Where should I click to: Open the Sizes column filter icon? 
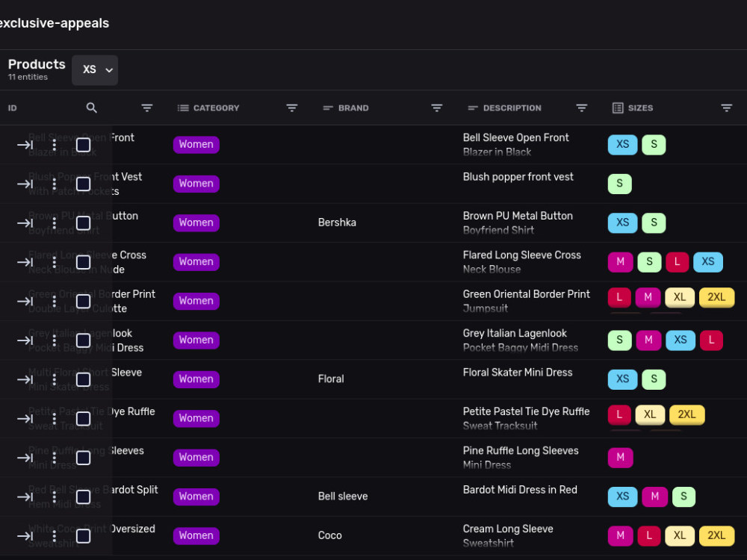coord(727,108)
